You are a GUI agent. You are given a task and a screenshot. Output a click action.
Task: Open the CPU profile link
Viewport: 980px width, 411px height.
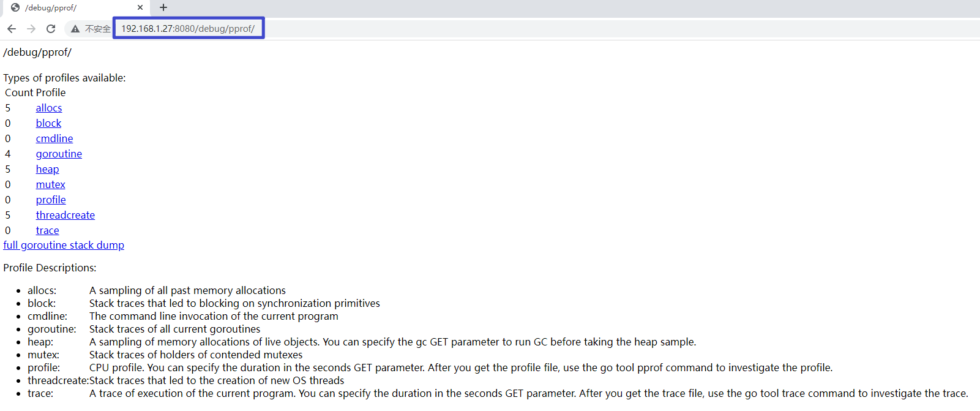pos(50,200)
